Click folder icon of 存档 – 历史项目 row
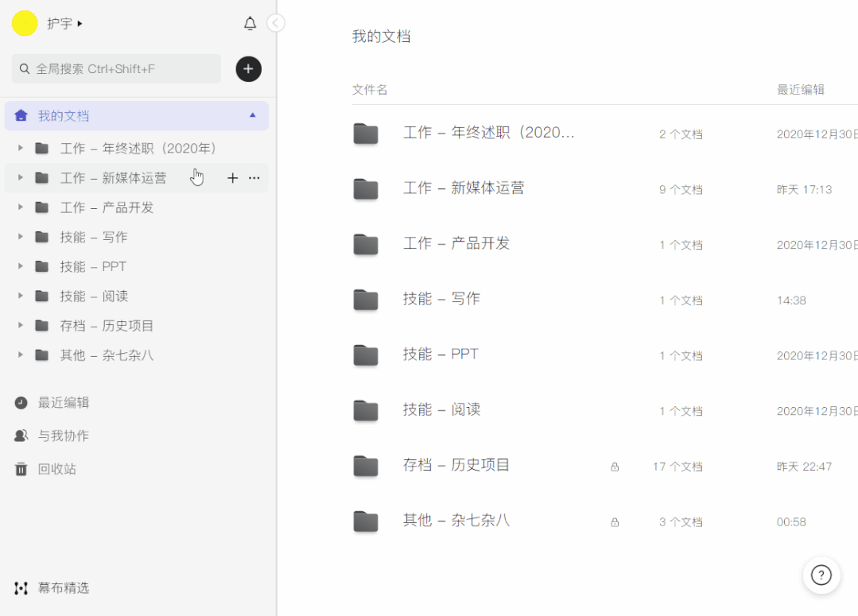Viewport: 858px width, 616px height. (366, 466)
